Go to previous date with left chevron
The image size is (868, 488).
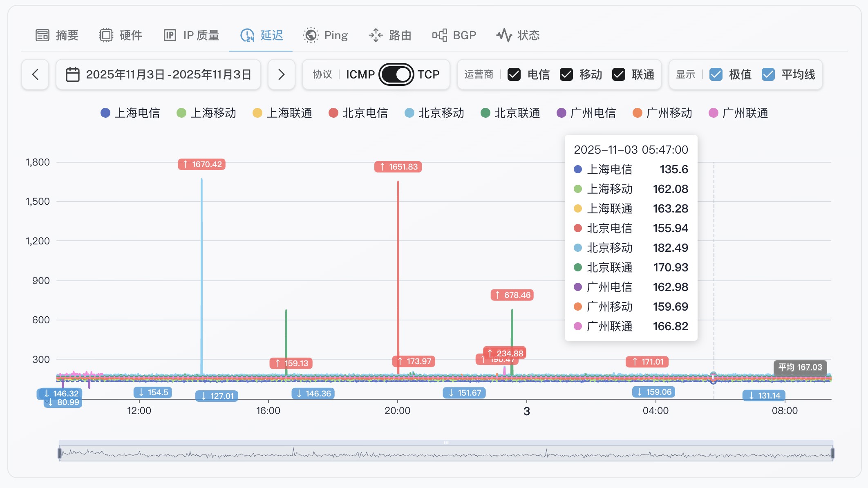tap(35, 74)
